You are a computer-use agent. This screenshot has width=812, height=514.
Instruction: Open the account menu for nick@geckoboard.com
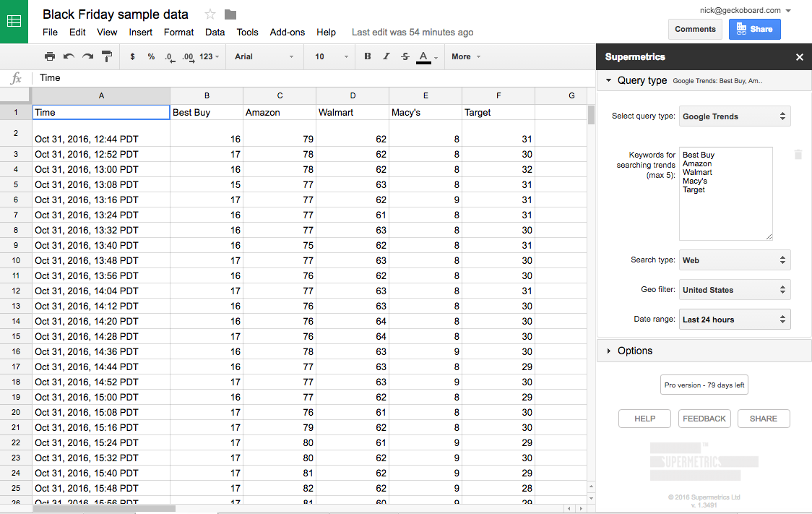coord(746,10)
